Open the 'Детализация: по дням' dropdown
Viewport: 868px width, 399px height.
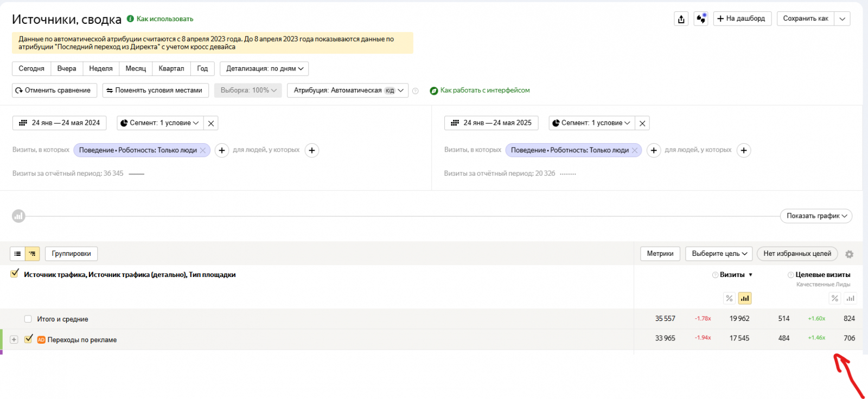tap(264, 69)
